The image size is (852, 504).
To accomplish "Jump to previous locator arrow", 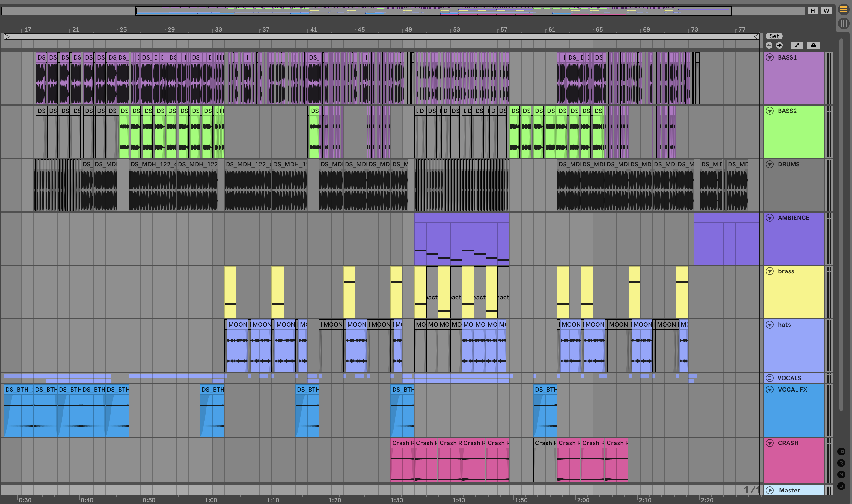I will click(769, 45).
